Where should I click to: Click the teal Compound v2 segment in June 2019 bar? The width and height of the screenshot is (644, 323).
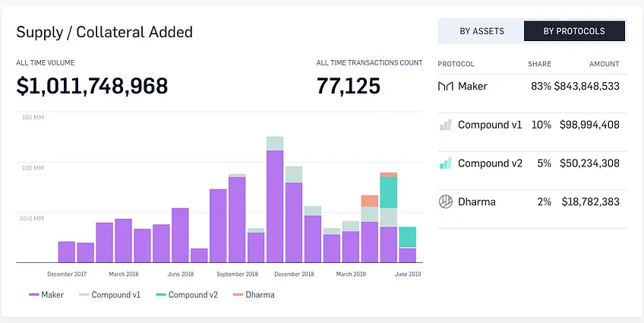(407, 237)
